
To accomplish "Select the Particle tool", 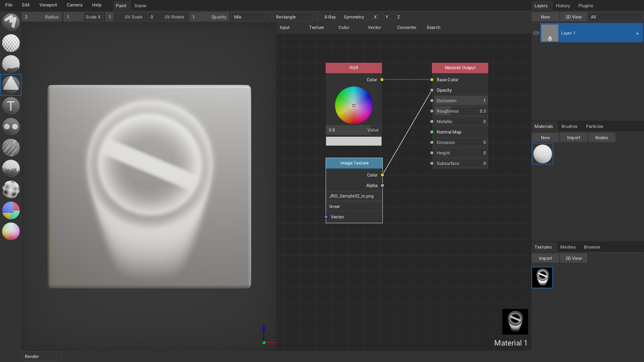I will [11, 169].
